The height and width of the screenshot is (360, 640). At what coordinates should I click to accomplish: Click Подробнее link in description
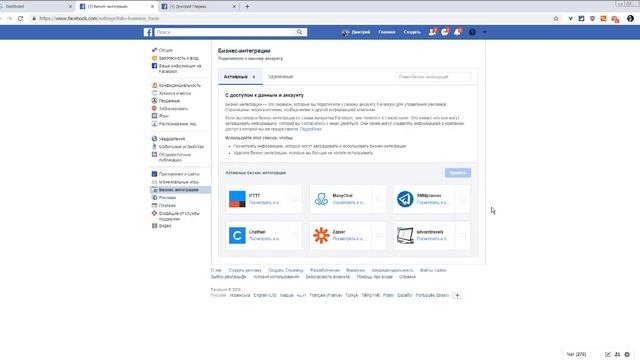pyautogui.click(x=311, y=129)
